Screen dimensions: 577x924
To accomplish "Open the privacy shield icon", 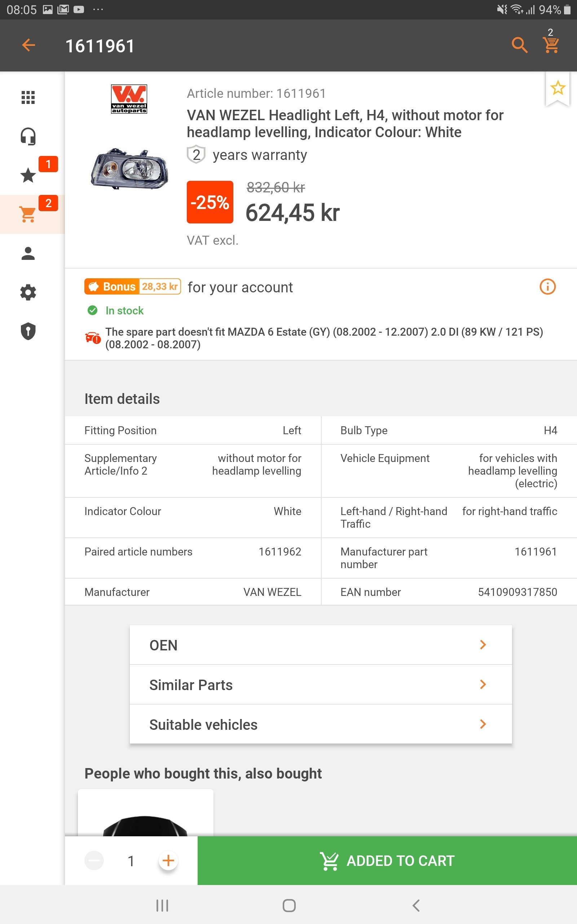I will 28,331.
